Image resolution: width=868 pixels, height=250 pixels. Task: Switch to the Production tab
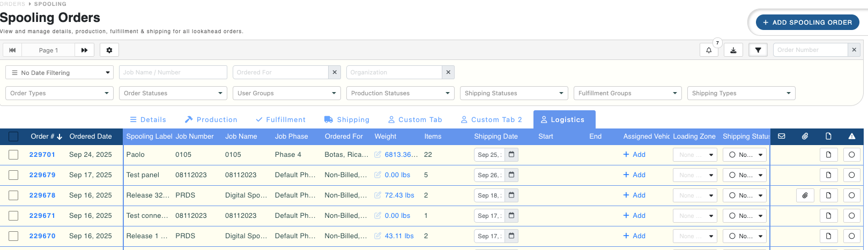pyautogui.click(x=211, y=120)
